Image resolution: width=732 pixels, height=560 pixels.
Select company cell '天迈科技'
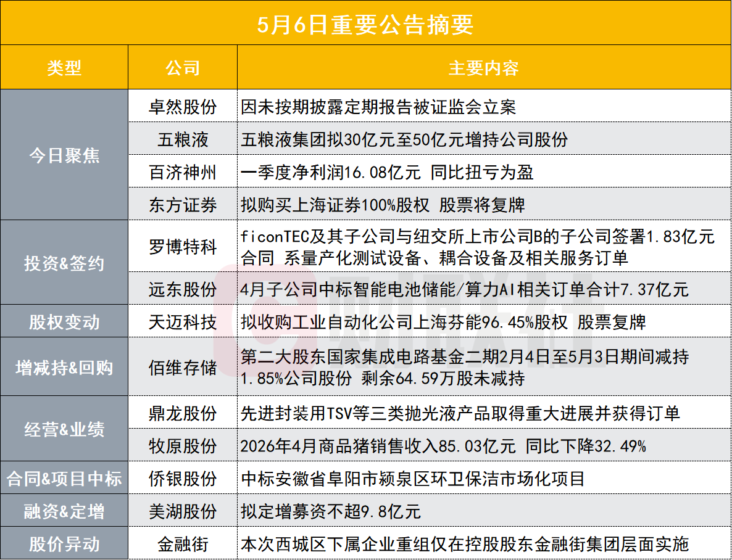pyautogui.click(x=183, y=321)
